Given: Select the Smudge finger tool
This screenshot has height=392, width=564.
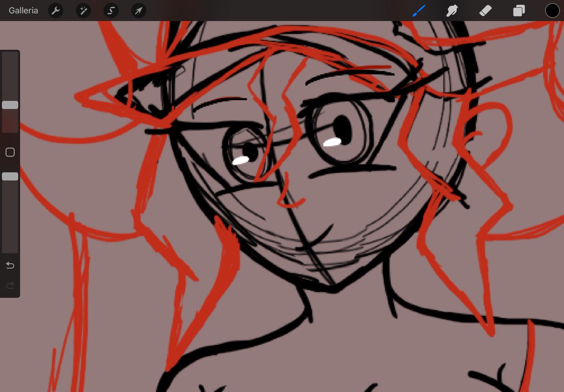Looking at the screenshot, I should (452, 10).
